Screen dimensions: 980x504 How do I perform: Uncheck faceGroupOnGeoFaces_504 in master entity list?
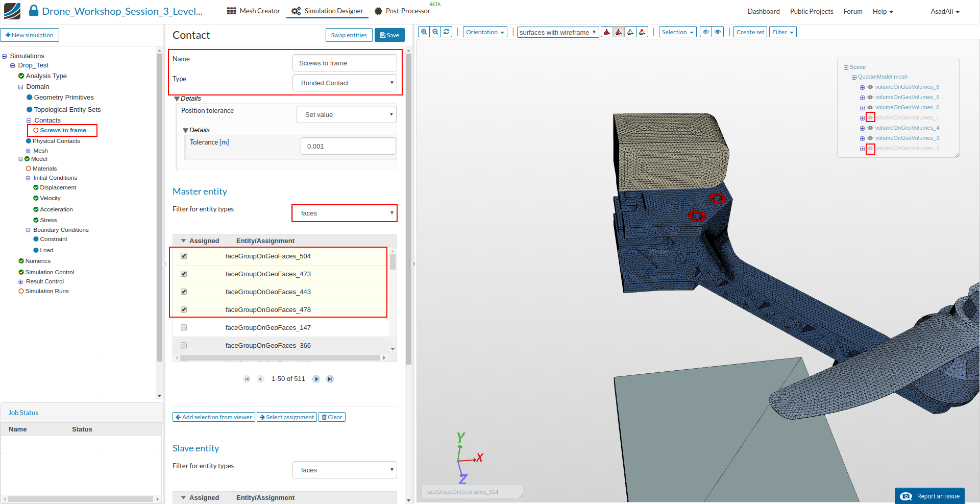[184, 256]
